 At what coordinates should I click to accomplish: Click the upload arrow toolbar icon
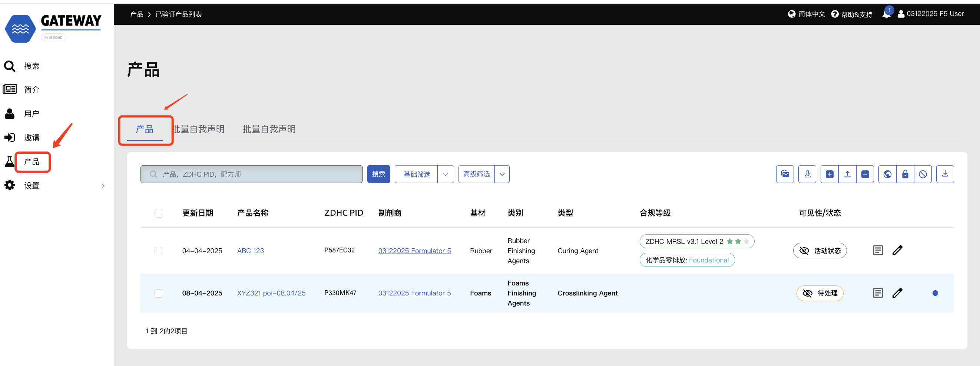point(847,174)
